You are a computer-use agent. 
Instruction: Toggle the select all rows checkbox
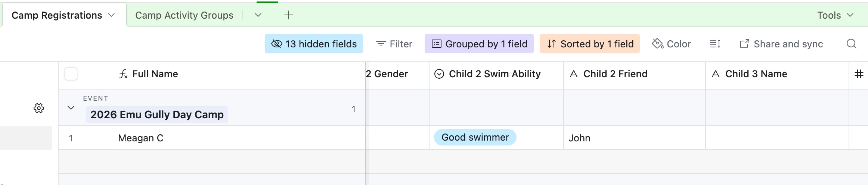71,74
